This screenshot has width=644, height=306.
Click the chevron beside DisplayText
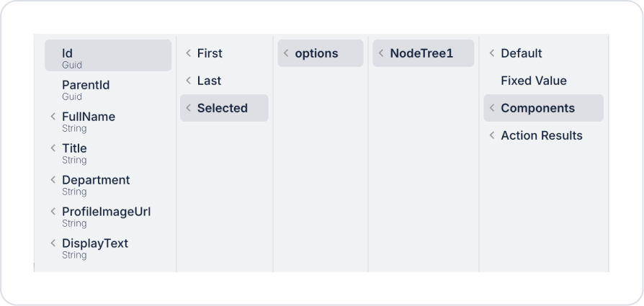(x=53, y=243)
